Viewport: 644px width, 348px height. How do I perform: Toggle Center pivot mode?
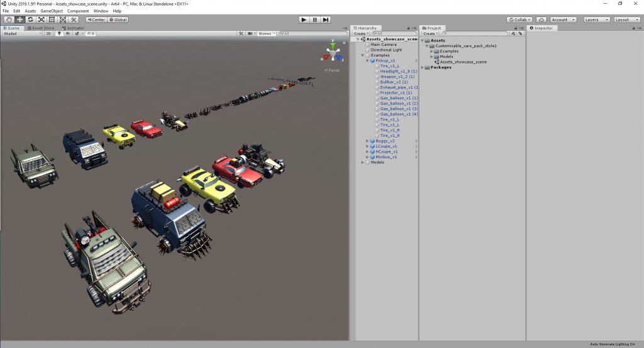pyautogui.click(x=96, y=19)
